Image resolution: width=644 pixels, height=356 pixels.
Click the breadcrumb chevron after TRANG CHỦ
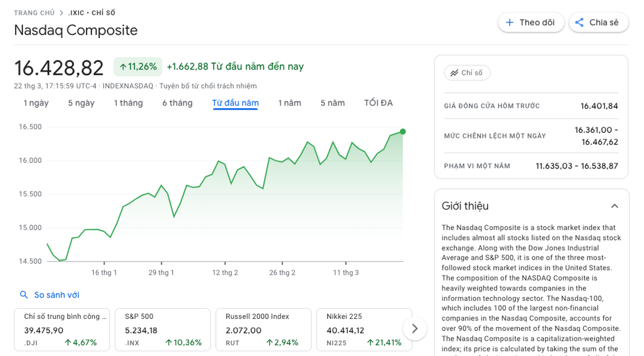click(x=61, y=12)
